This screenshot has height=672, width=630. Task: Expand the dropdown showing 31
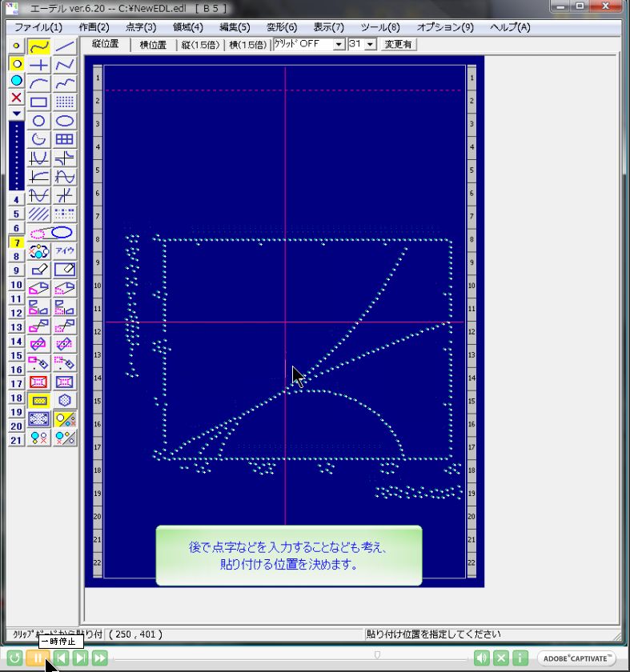tap(370, 45)
